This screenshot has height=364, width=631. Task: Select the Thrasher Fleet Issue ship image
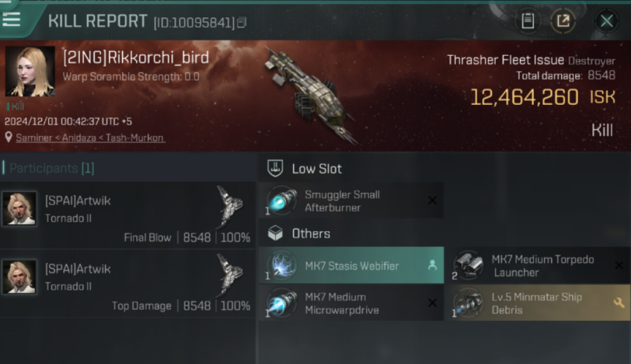(308, 95)
